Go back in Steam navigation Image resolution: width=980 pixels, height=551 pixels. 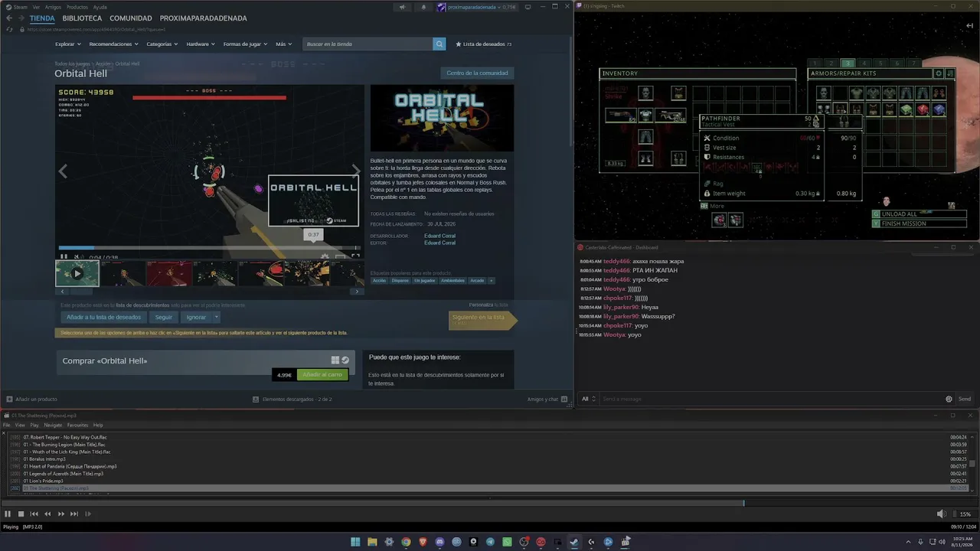(x=9, y=18)
